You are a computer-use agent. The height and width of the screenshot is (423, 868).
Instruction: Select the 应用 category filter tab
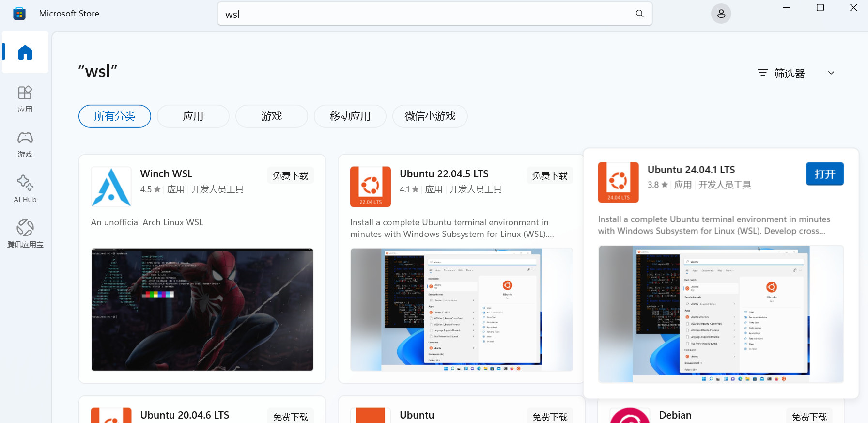pos(193,116)
